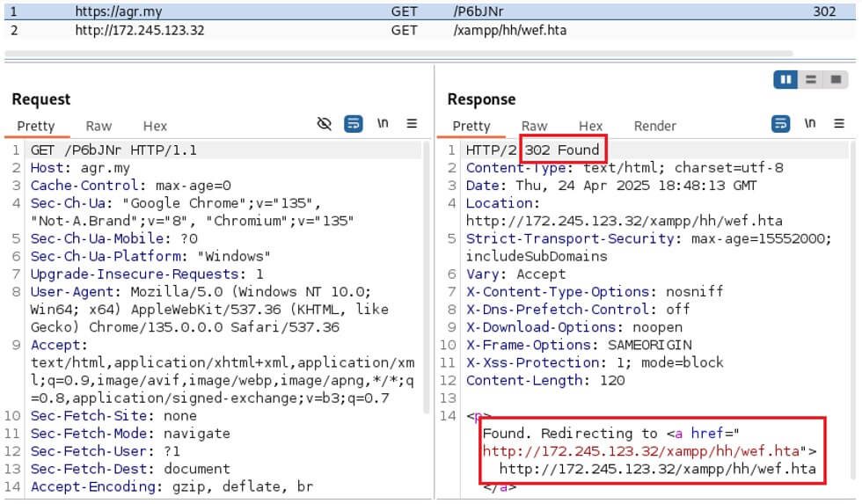Click the Vary: Accept header line
Image resolution: width=862 pixels, height=504 pixels.
click(515, 274)
